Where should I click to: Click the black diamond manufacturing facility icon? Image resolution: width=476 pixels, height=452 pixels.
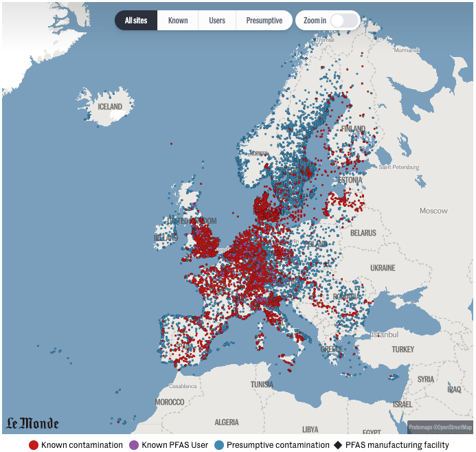[337, 445]
